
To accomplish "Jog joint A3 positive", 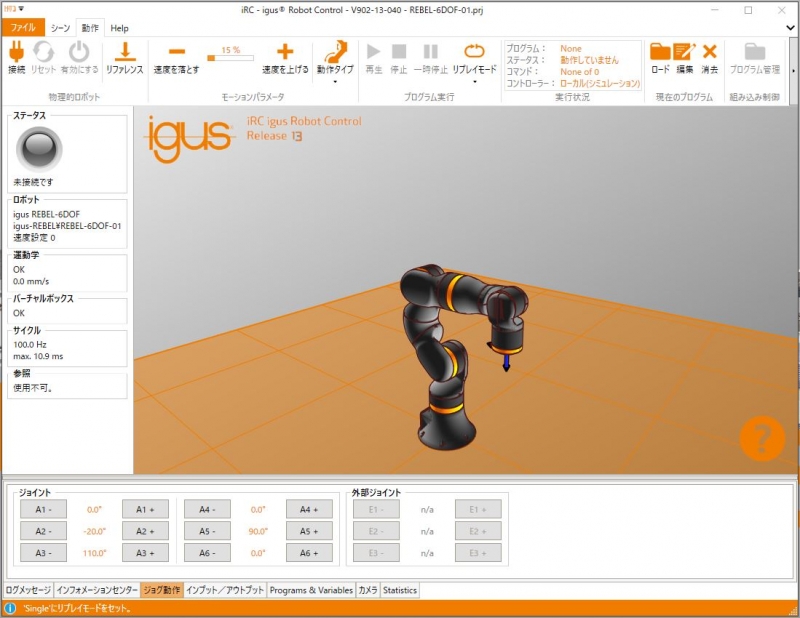I will pyautogui.click(x=145, y=553).
